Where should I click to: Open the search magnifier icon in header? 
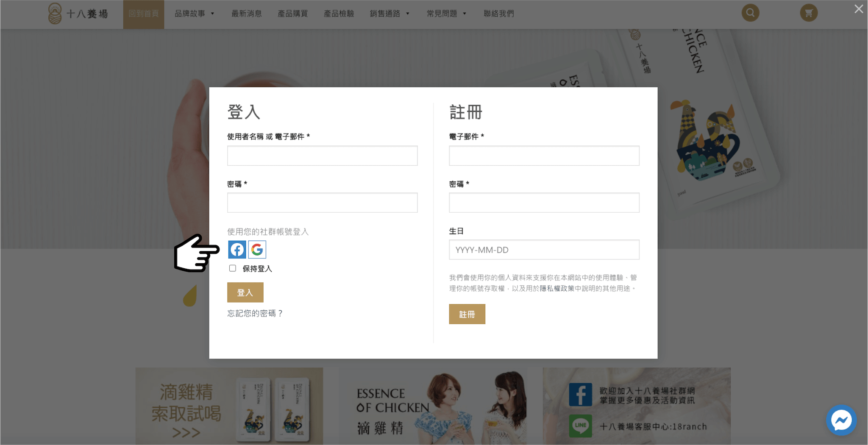(750, 13)
